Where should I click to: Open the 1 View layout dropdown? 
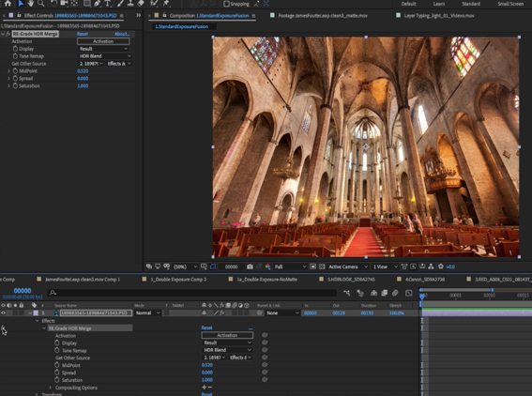pyautogui.click(x=385, y=267)
